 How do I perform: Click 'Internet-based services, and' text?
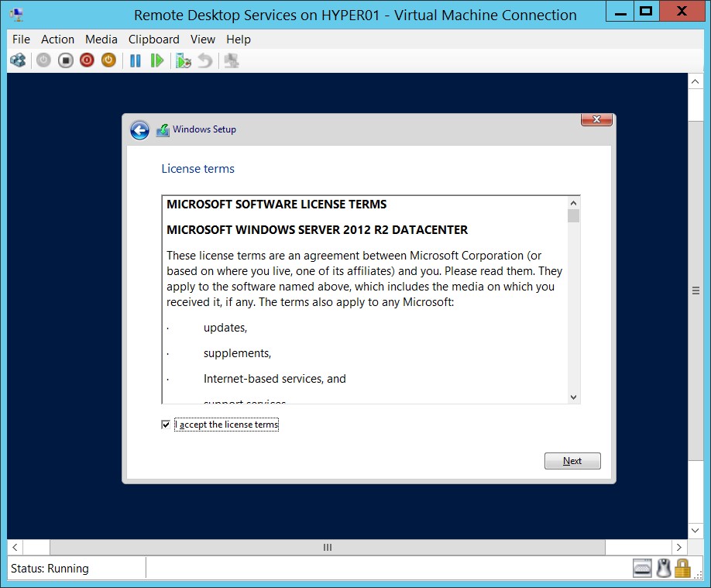pyautogui.click(x=275, y=379)
